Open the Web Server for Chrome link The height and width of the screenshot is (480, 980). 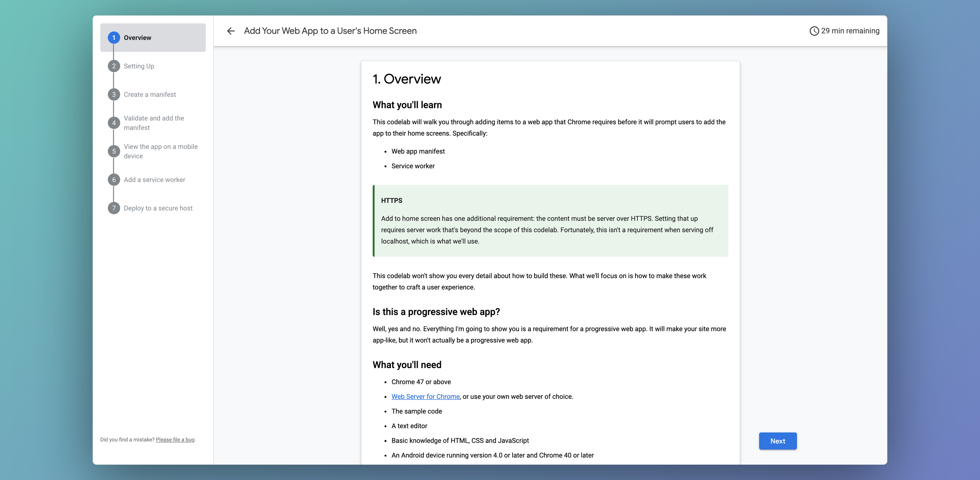point(425,396)
